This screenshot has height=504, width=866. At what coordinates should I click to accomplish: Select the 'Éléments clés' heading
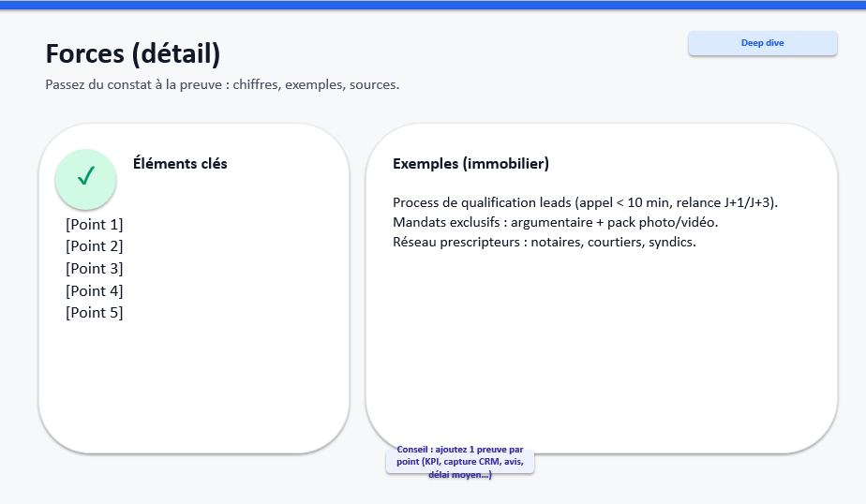[180, 164]
